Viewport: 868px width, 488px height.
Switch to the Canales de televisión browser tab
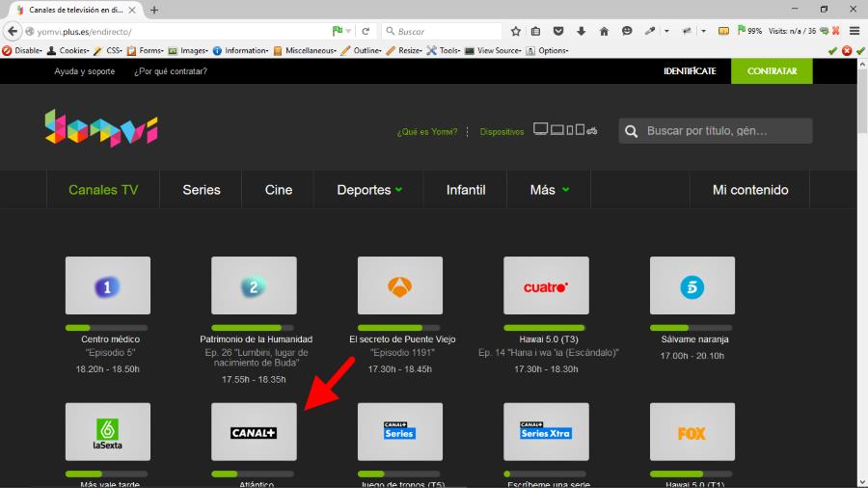(76, 10)
